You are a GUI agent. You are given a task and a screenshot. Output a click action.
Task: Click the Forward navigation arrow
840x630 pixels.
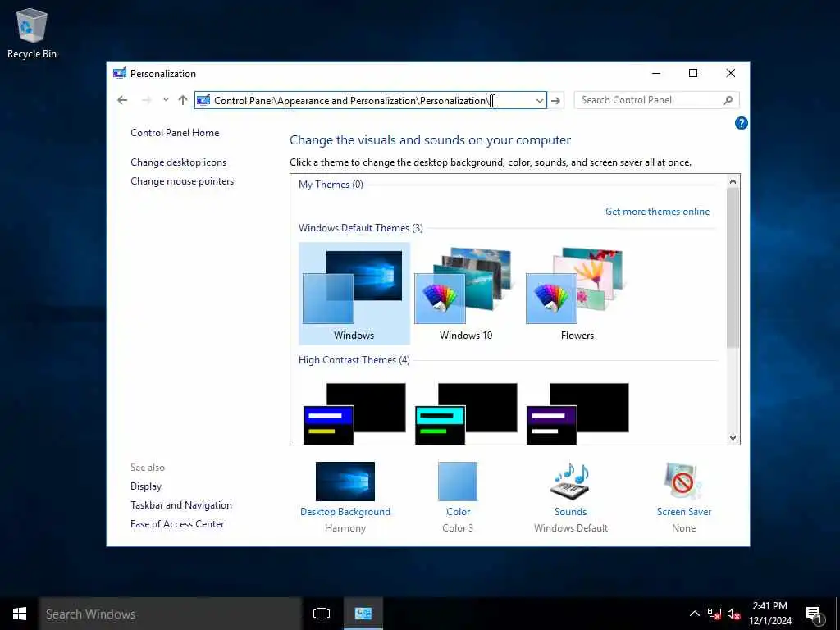(x=146, y=100)
